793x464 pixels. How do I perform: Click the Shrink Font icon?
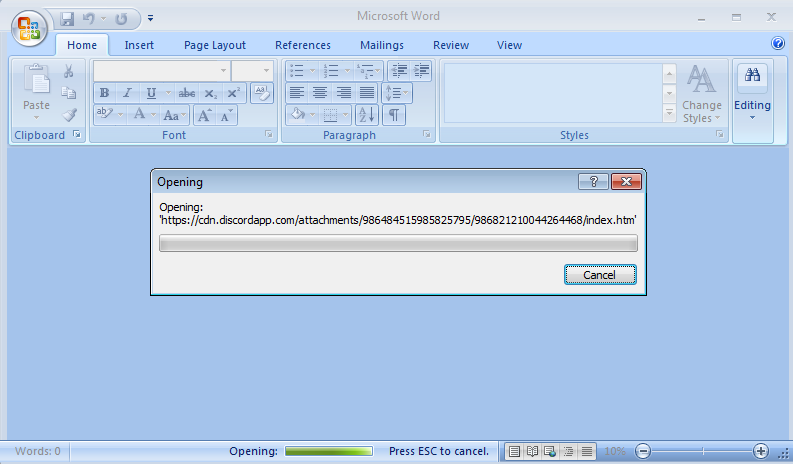click(x=227, y=115)
